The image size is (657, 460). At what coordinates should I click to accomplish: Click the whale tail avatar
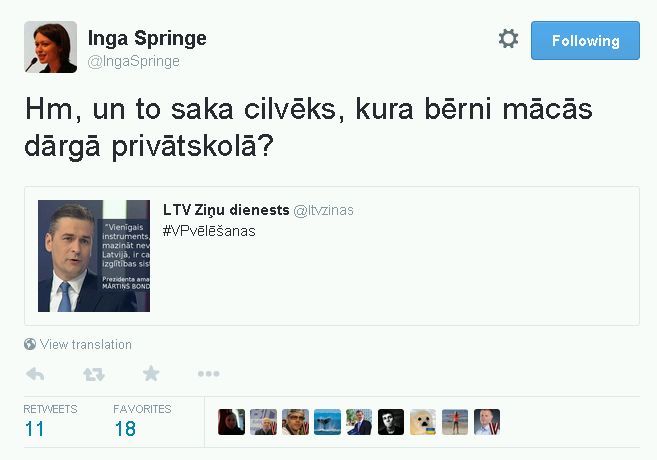coord(327,422)
